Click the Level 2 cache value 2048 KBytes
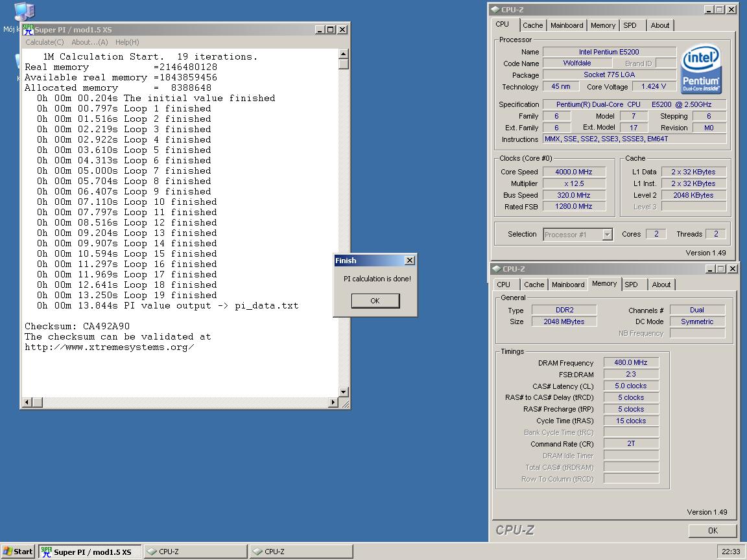This screenshot has height=560, width=747. (693, 195)
